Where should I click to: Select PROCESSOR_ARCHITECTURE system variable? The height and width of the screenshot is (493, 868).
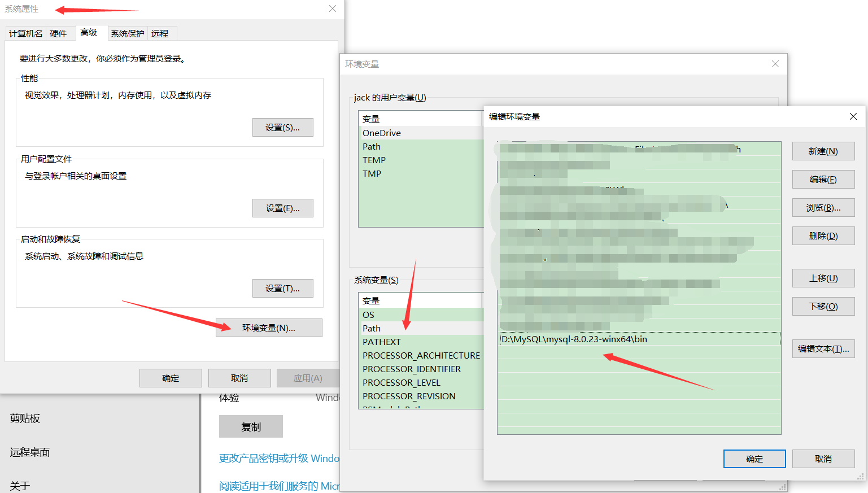(x=421, y=355)
